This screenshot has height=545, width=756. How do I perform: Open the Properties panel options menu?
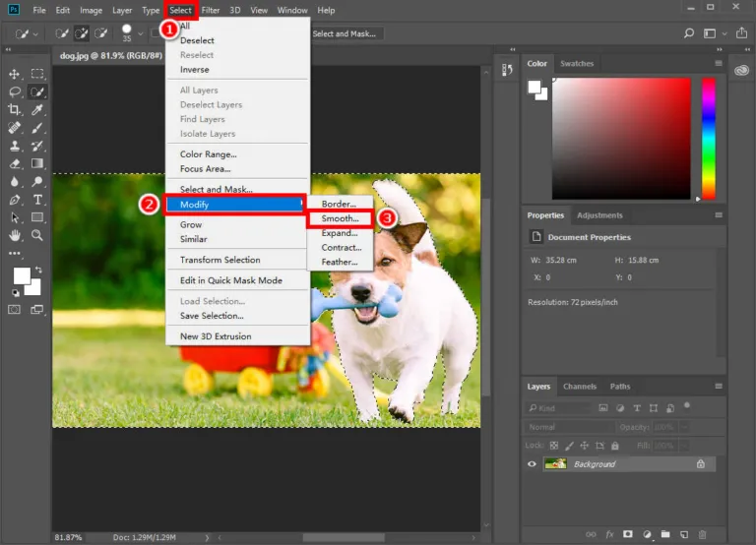tap(719, 214)
